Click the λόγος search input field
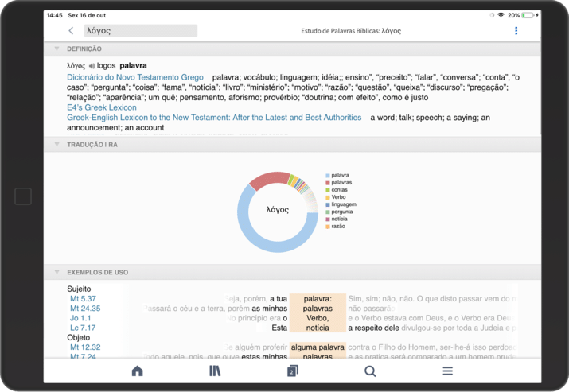 [x=140, y=31]
